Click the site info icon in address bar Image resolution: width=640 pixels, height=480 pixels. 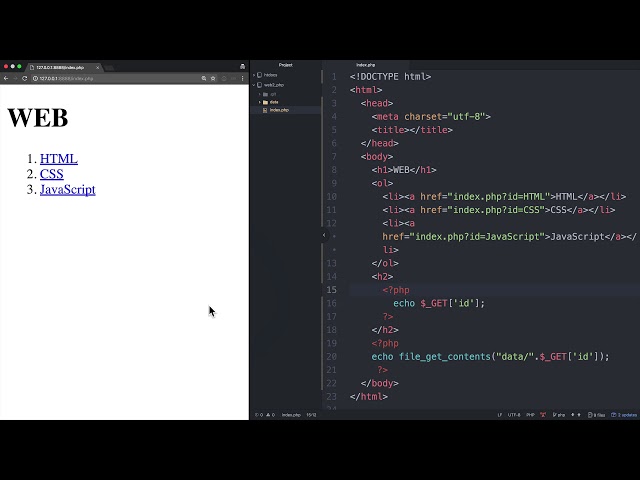click(35, 78)
